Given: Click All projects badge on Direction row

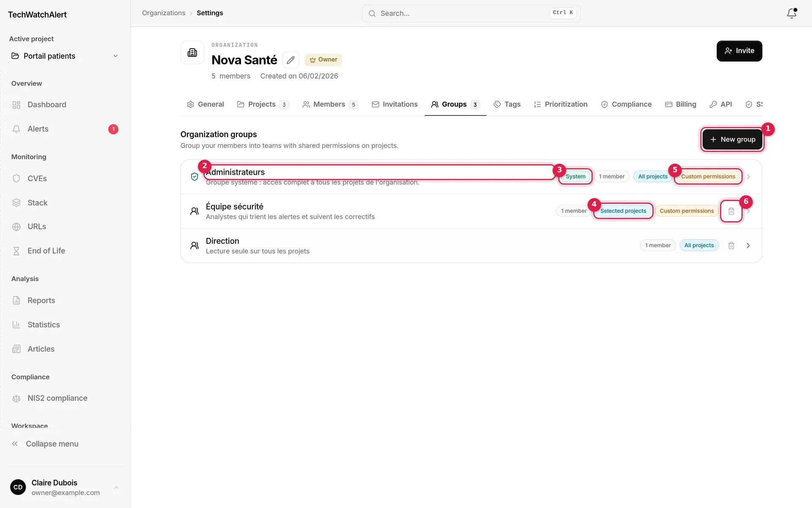Looking at the screenshot, I should 699,246.
